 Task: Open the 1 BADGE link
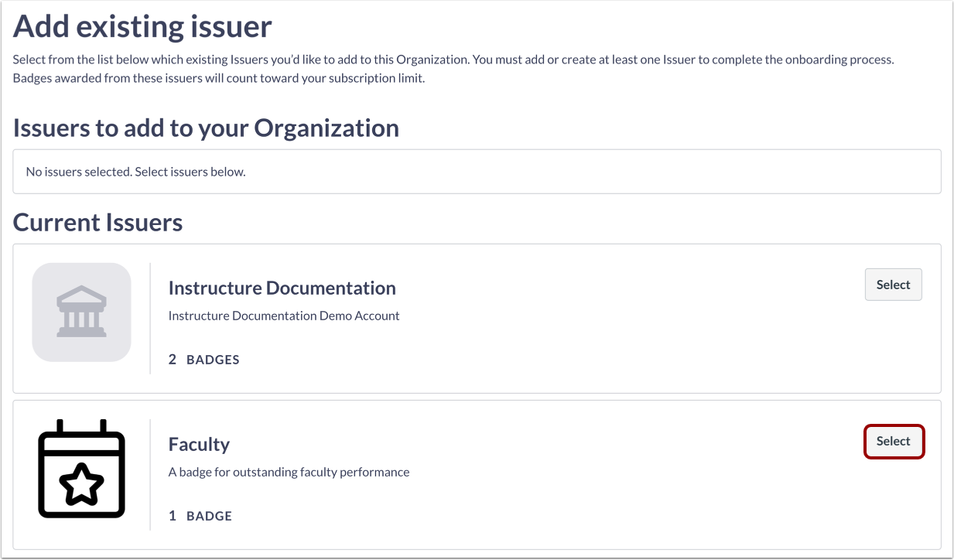click(200, 515)
